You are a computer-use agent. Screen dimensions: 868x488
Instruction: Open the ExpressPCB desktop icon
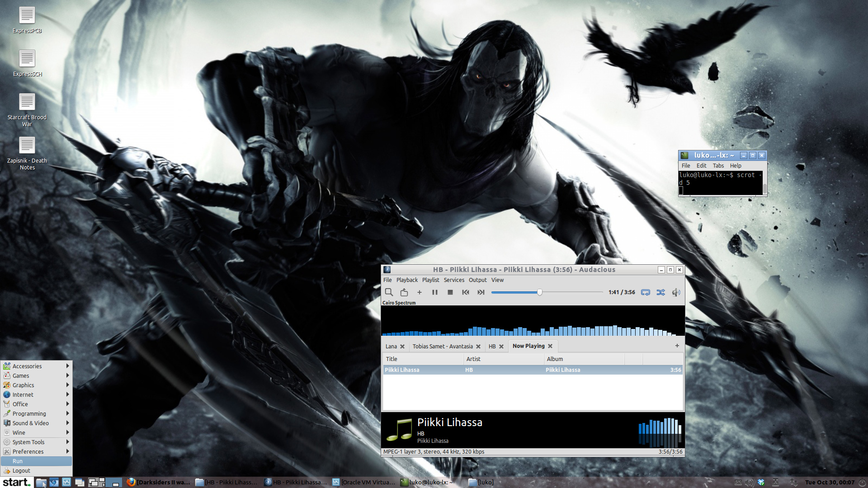27,20
